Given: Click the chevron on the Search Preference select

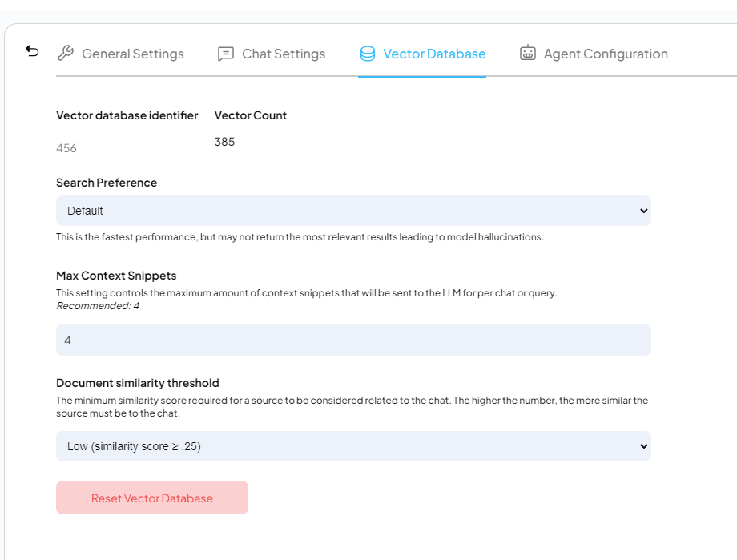Looking at the screenshot, I should 642,211.
